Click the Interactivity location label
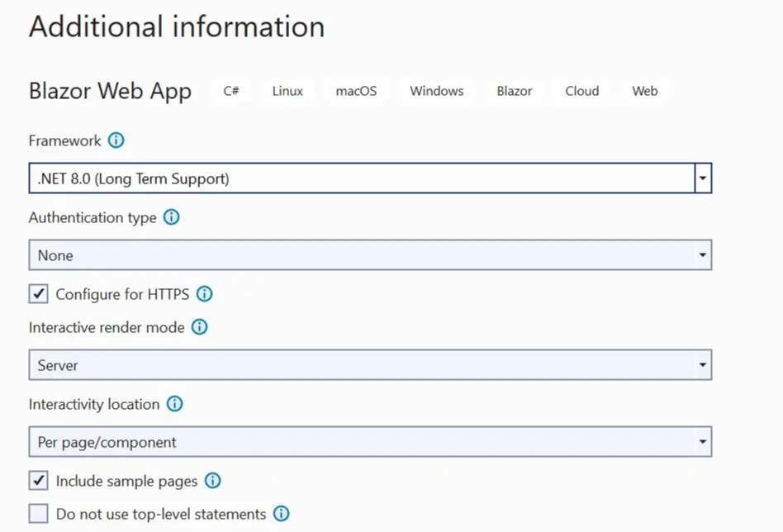This screenshot has width=783, height=532. click(x=94, y=404)
